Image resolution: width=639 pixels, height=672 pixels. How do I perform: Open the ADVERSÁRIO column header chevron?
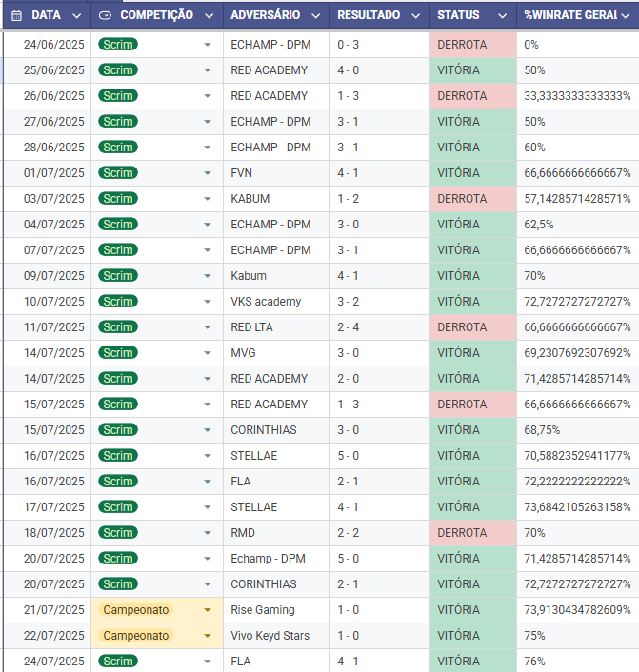pyautogui.click(x=315, y=16)
